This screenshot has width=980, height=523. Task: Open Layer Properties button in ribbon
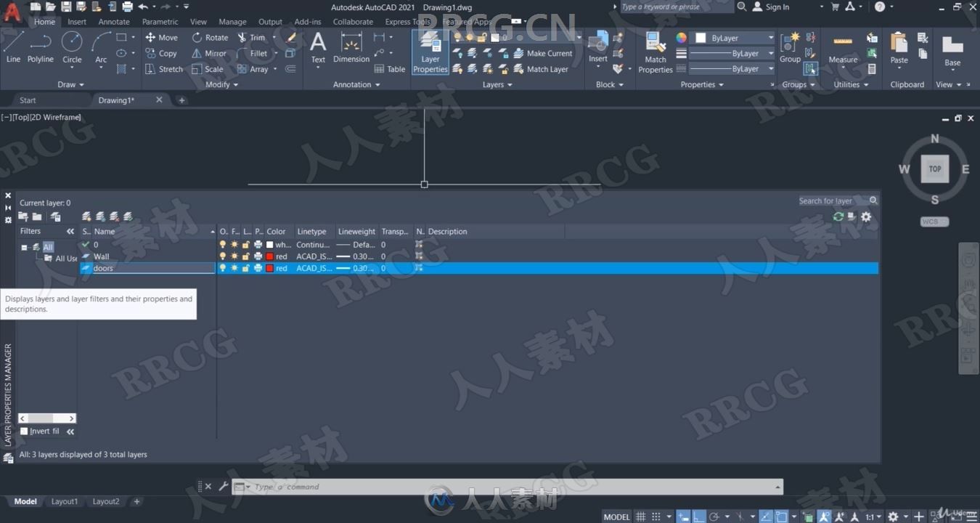(430, 52)
